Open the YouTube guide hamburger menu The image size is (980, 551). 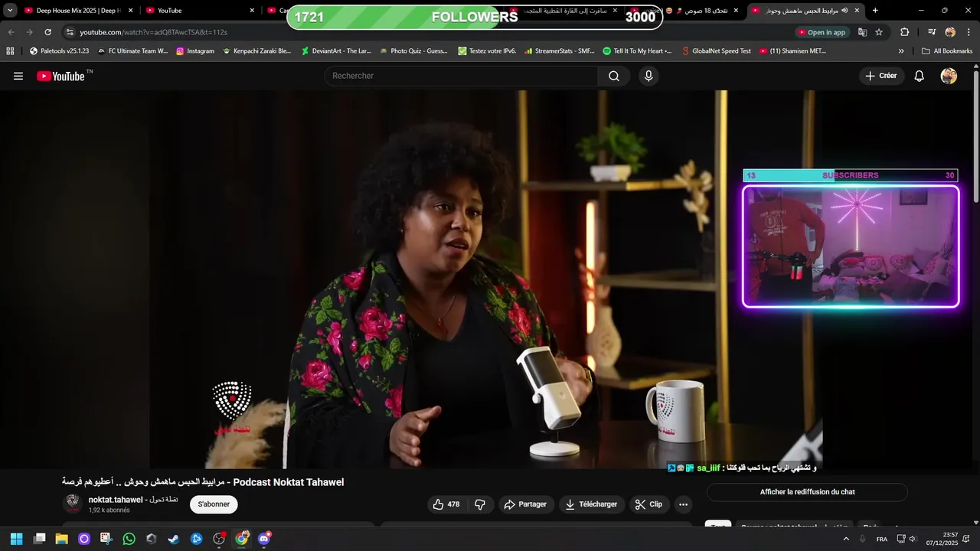[x=18, y=76]
